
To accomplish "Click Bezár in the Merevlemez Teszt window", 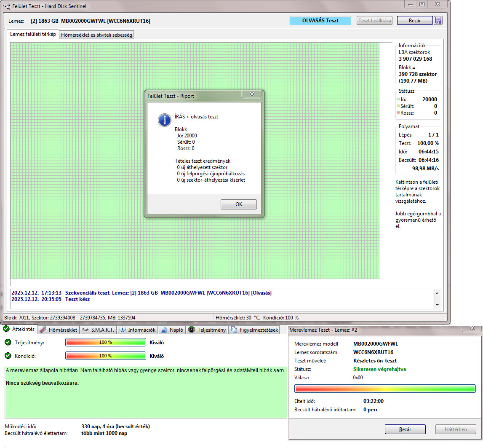I will (405, 429).
